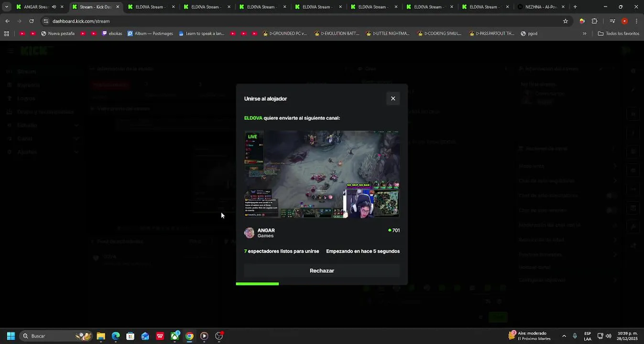This screenshot has width=644, height=344.
Task: Go back to the previous page
Action: [x=7, y=21]
